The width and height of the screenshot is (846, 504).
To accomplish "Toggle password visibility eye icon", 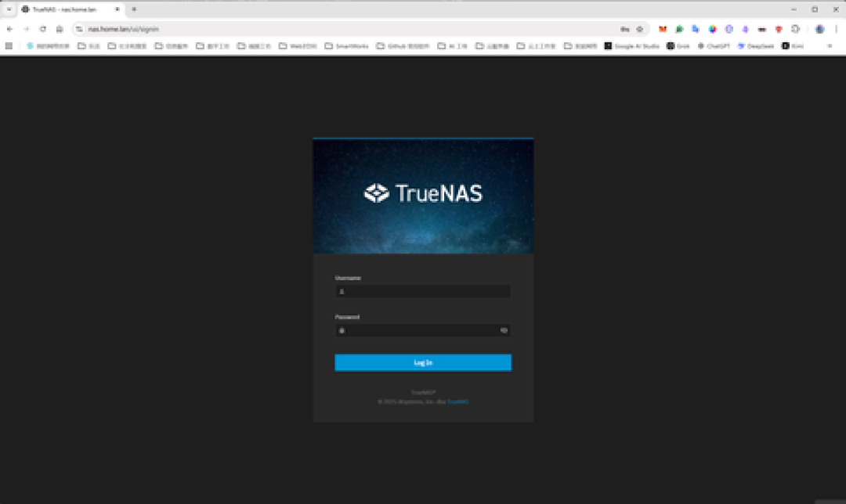I will pyautogui.click(x=504, y=330).
